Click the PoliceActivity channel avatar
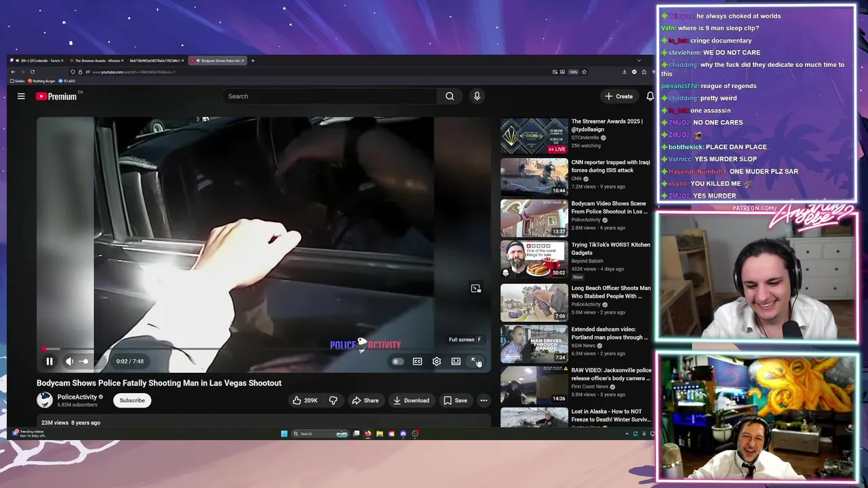 (x=45, y=401)
